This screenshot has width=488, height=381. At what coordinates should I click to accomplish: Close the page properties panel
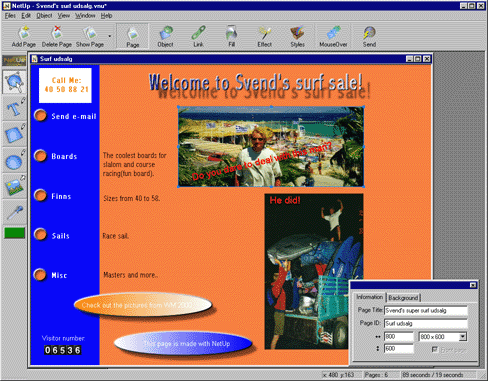(x=473, y=285)
